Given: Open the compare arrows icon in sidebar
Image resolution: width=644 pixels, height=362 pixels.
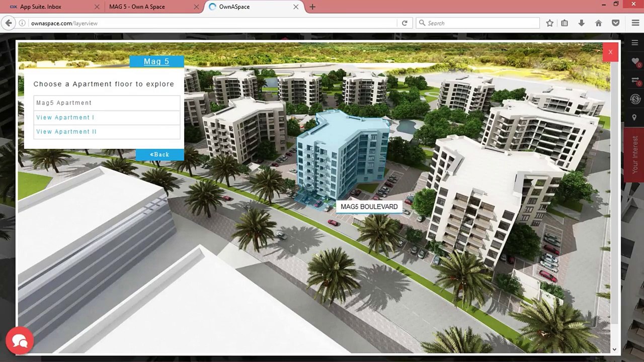Looking at the screenshot, I should coord(635,80).
